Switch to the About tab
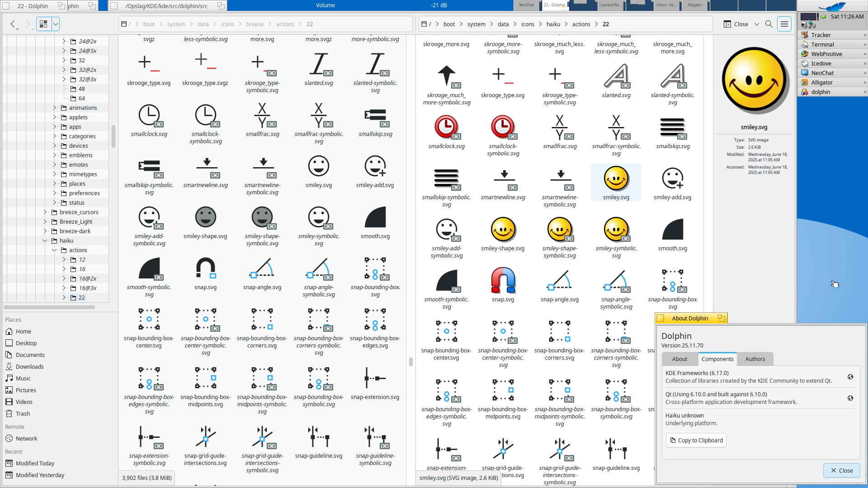This screenshot has width=868, height=488. pos(679,359)
